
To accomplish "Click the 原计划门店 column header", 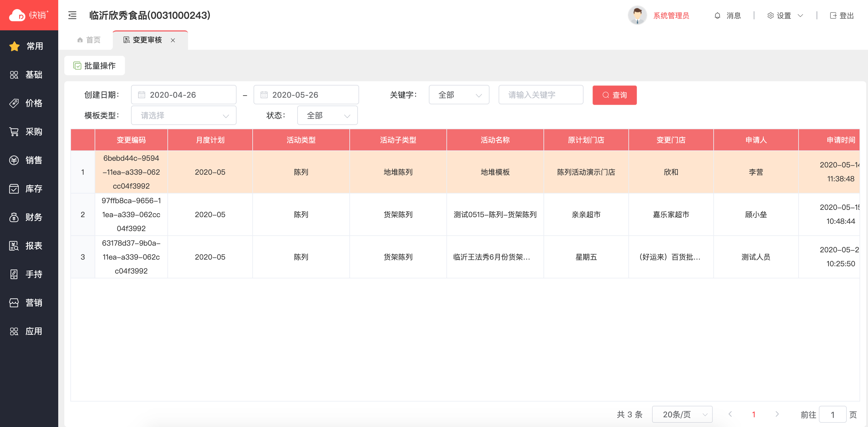I will (586, 140).
